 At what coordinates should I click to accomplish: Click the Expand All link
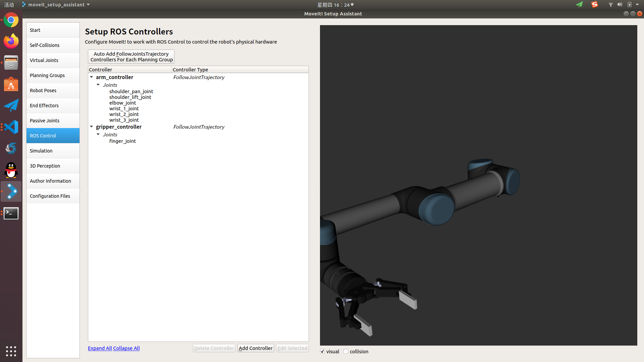(100, 348)
